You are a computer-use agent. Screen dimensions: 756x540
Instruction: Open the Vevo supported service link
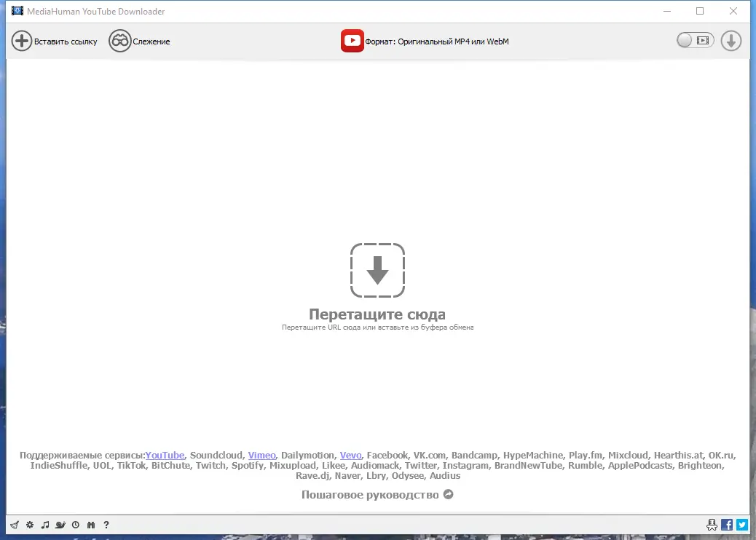(350, 456)
